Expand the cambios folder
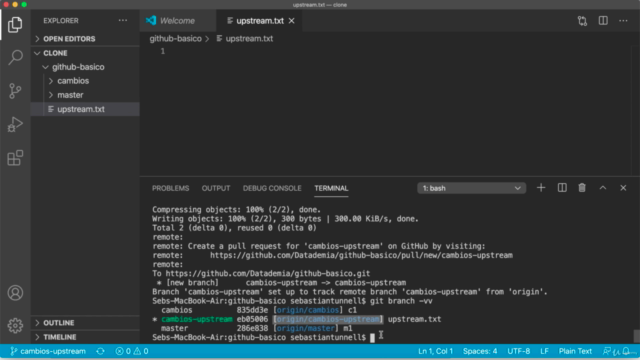 pyautogui.click(x=85, y=81)
